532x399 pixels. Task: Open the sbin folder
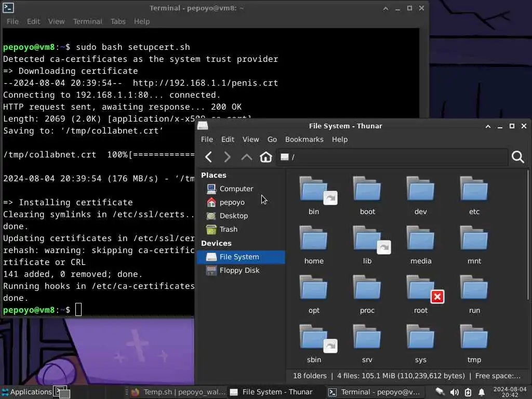pos(314,344)
